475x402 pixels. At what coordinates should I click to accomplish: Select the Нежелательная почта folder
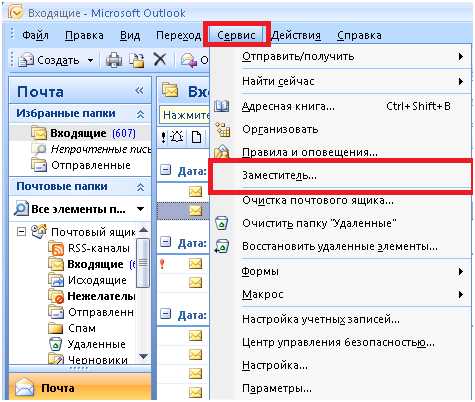click(x=92, y=296)
